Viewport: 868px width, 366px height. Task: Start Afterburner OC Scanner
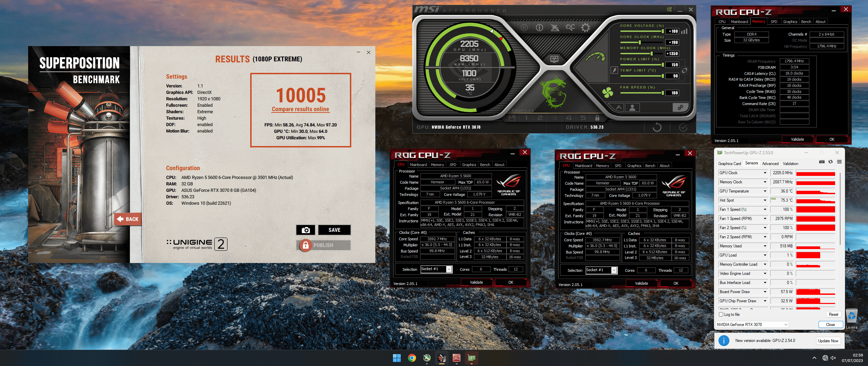(x=570, y=27)
